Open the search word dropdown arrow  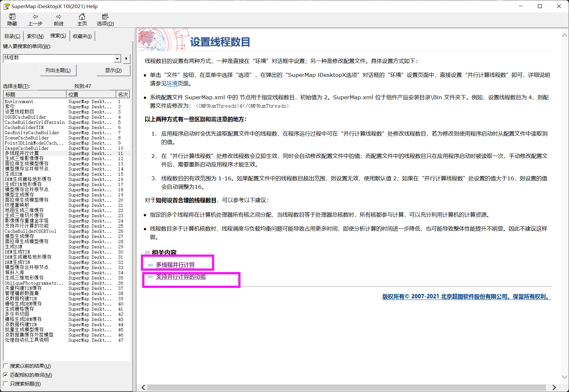[118, 59]
